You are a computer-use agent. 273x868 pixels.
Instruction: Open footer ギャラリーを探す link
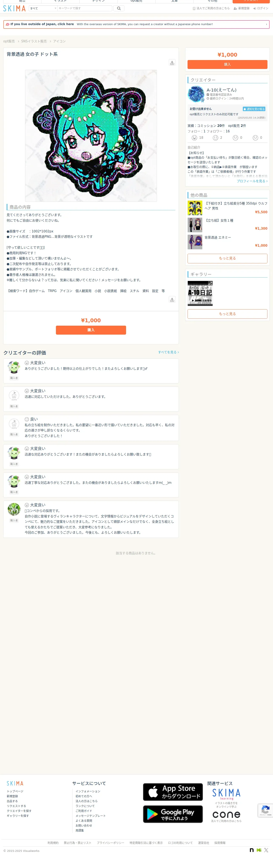click(18, 816)
